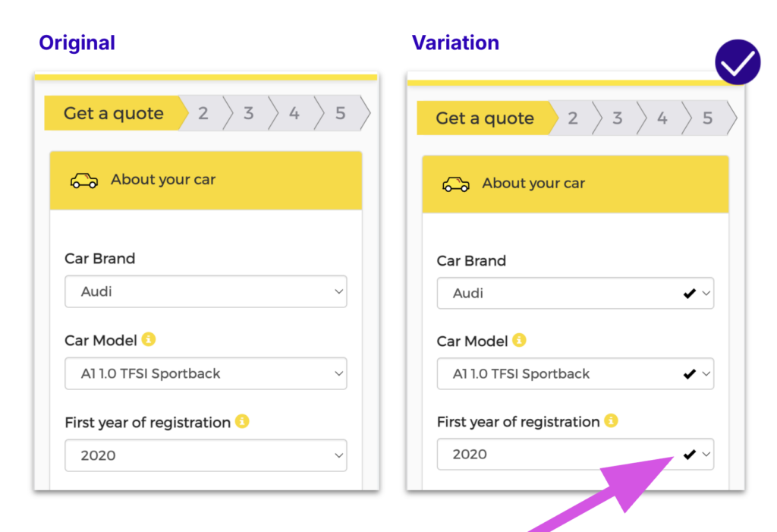
Task: Click the car icon in Variation panel header
Action: [455, 184]
